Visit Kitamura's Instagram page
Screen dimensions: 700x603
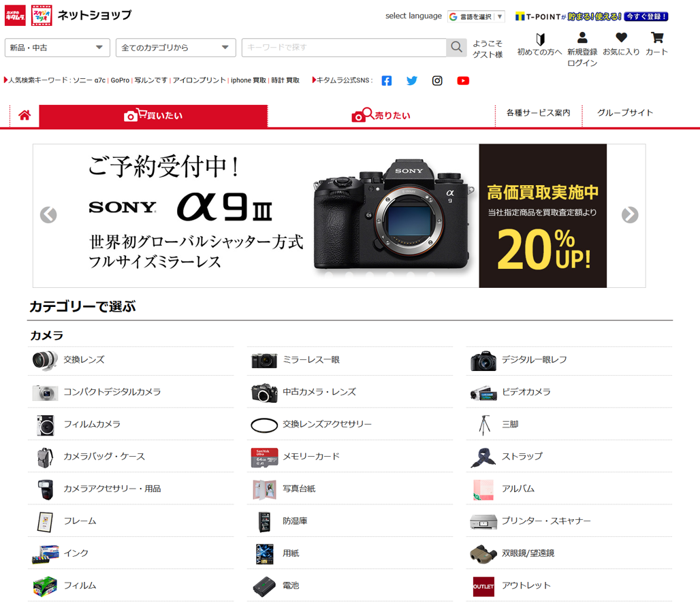[x=437, y=81]
